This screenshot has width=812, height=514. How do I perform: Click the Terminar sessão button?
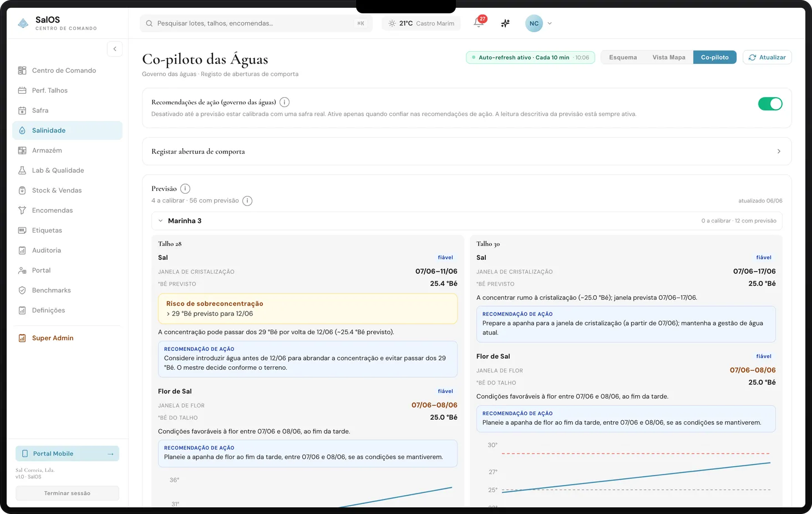point(67,493)
